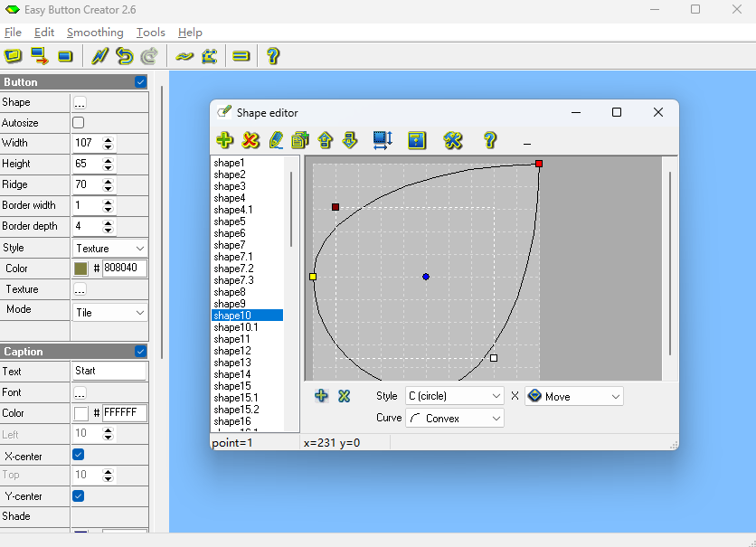Open the Tools menu

tap(151, 33)
